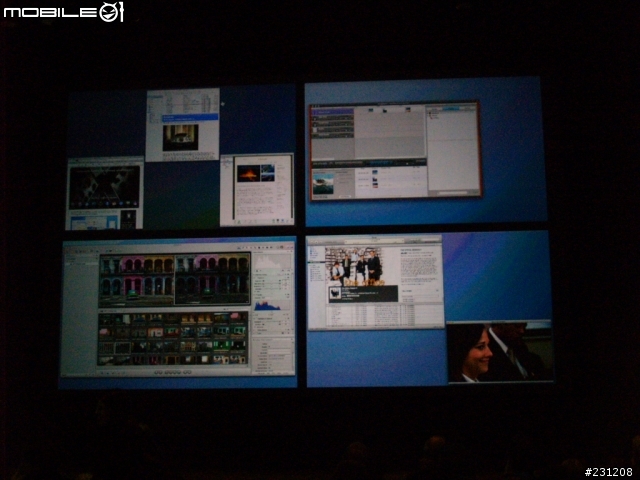Screen dimensions: 640x480
Task: Click the bright green thumbnail in Aperture browser grid
Action: click(220, 346)
